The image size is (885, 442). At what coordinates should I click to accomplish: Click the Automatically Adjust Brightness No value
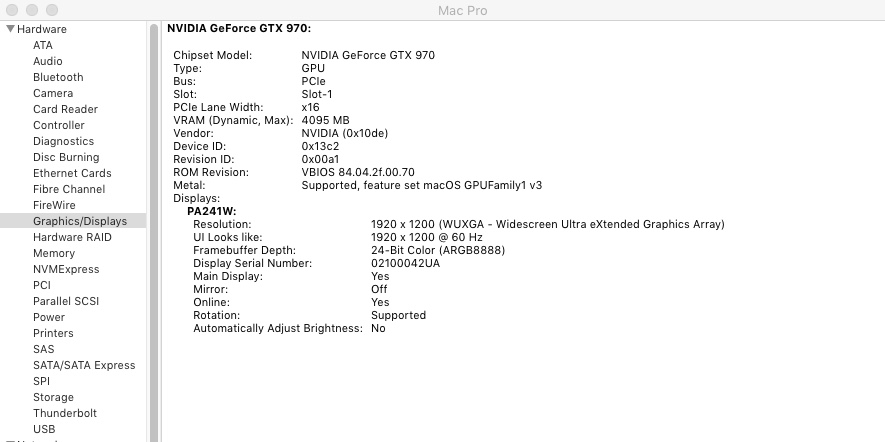(x=378, y=328)
